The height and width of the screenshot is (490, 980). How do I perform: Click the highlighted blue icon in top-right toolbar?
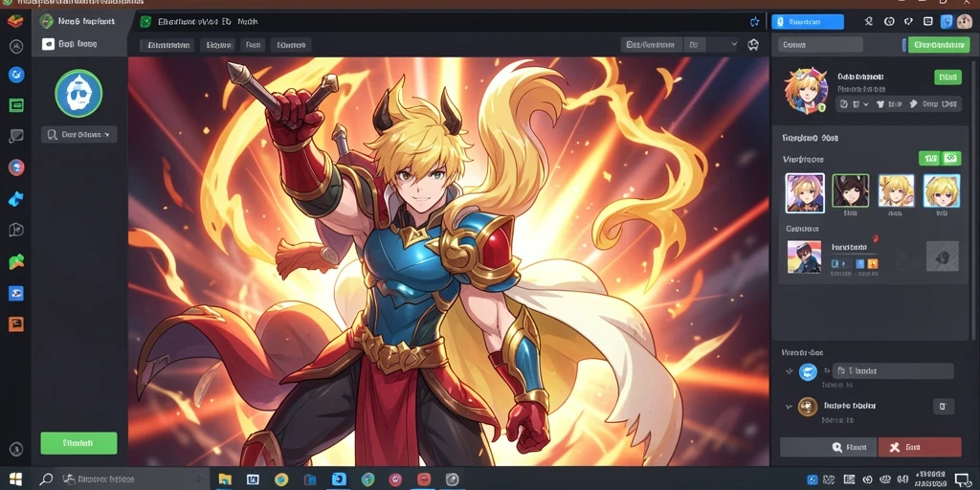click(947, 22)
